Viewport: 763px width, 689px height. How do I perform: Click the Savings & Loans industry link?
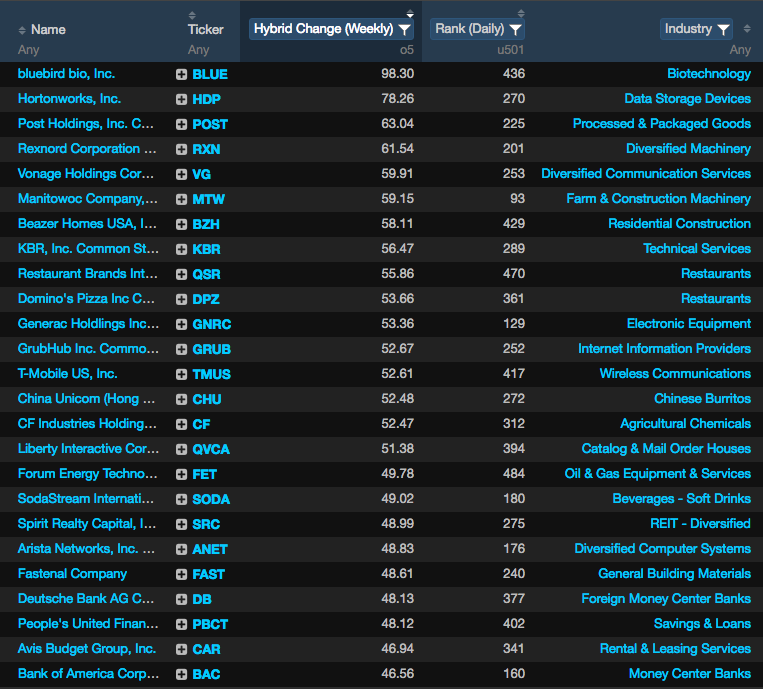tap(703, 624)
